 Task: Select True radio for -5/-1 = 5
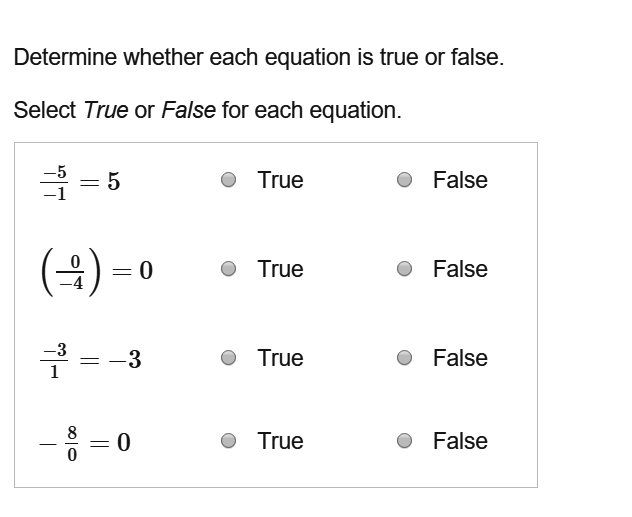pyautogui.click(x=229, y=180)
